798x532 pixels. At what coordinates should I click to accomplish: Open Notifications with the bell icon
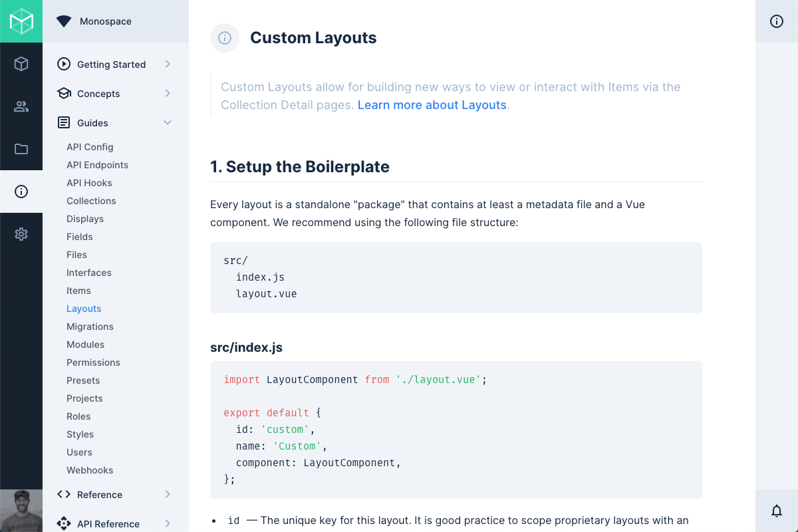777,511
